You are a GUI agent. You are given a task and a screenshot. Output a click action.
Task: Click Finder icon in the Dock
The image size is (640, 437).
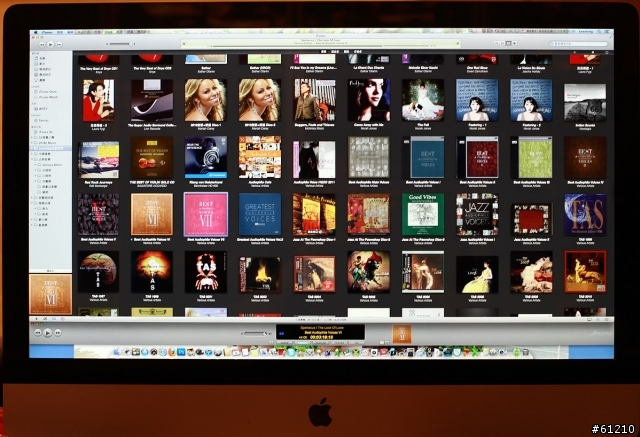(x=117, y=352)
